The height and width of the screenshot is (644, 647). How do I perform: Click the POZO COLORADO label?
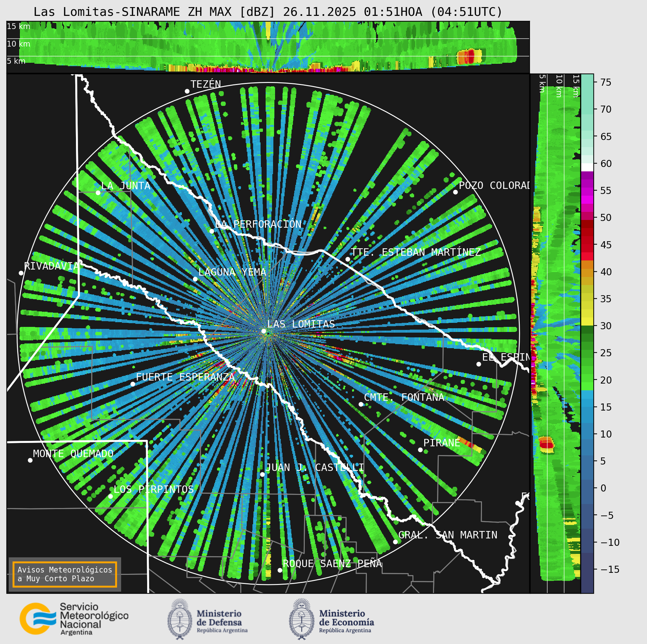494,186
